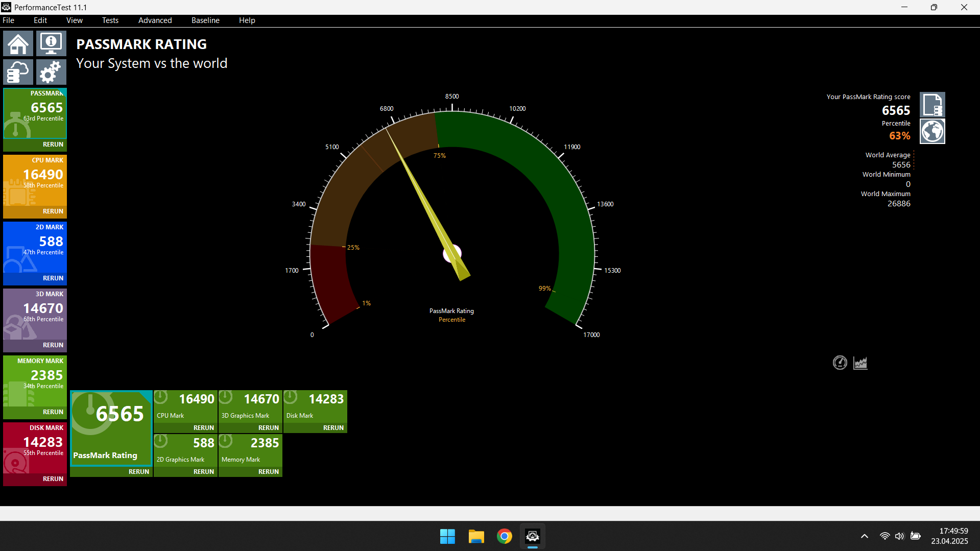
Task: Rerun the 2D Mark sidebar test
Action: (53, 278)
